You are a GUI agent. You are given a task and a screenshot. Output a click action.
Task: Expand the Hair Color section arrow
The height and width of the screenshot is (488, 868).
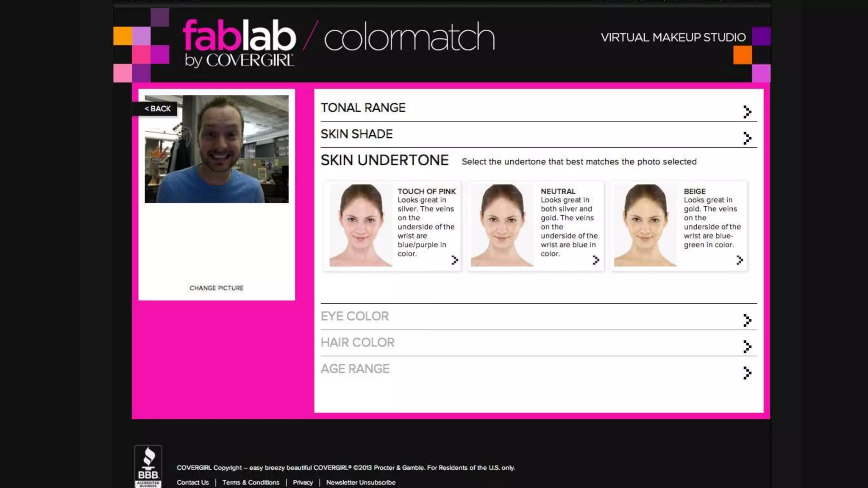747,347
